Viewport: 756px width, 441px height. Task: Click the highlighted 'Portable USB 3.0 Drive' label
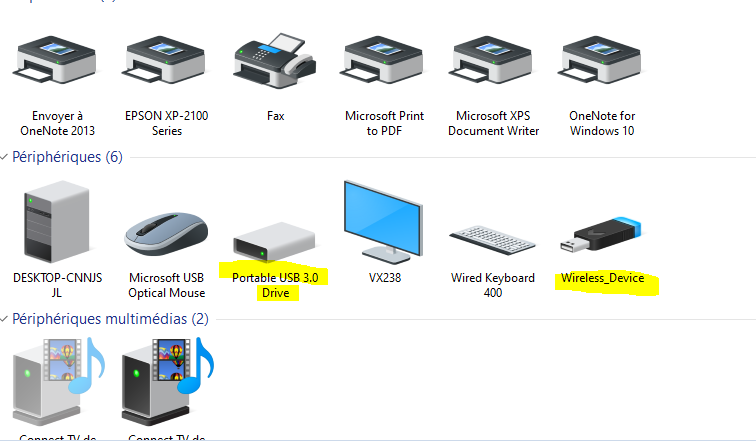(x=275, y=285)
